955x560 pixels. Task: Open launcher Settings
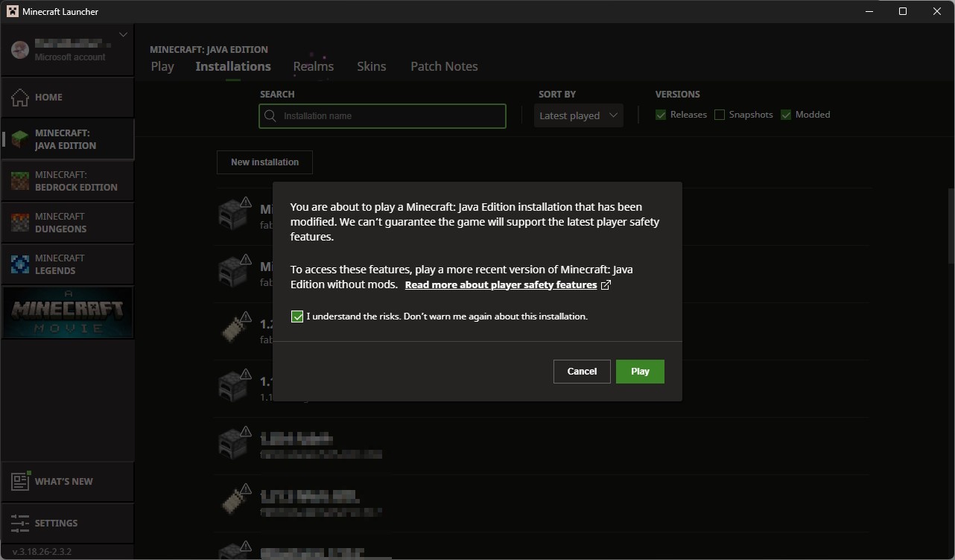[x=68, y=524]
